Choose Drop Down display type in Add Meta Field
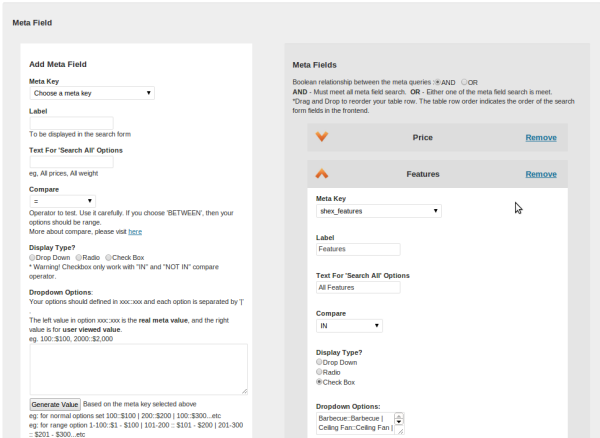Image resolution: width=600 pixels, height=438 pixels. (33, 257)
